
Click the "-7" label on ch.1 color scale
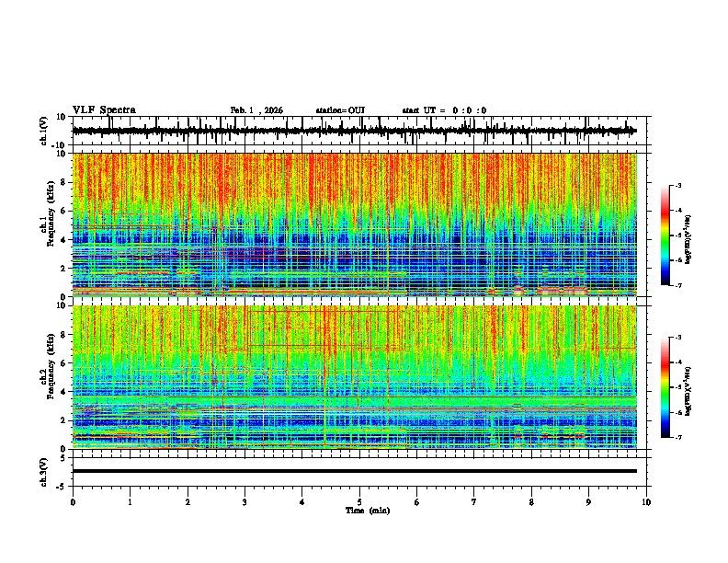click(x=677, y=285)
